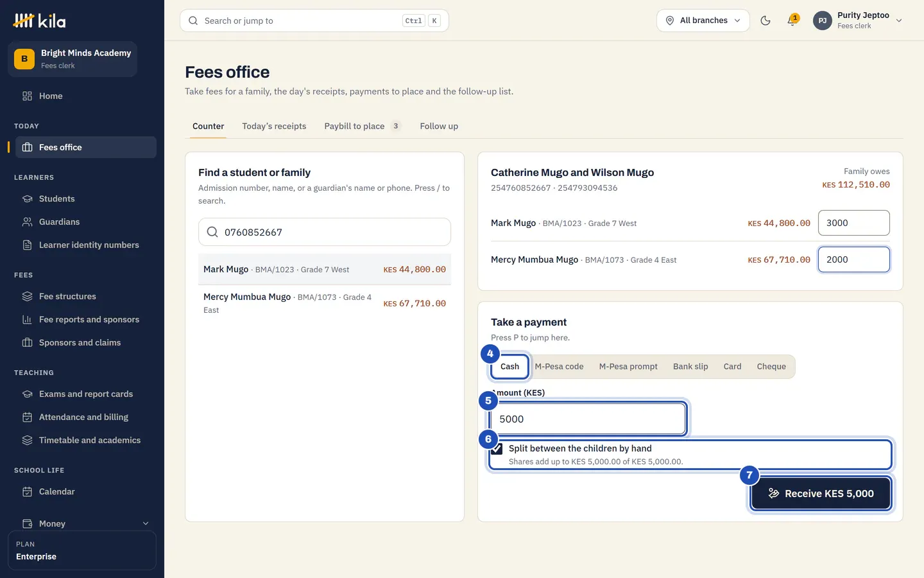Click Mark Mugo's share amount field

[x=853, y=223]
